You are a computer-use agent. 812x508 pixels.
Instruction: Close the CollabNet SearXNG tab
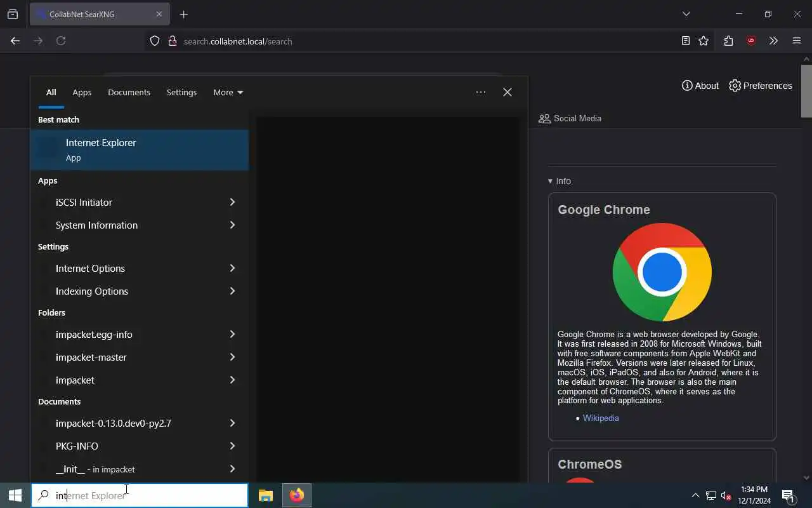coord(159,14)
